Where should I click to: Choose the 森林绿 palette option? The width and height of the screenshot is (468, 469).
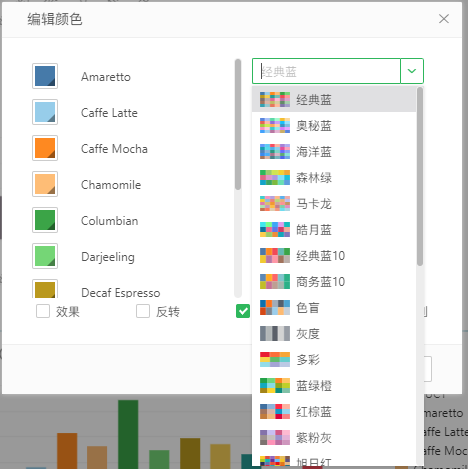click(334, 178)
